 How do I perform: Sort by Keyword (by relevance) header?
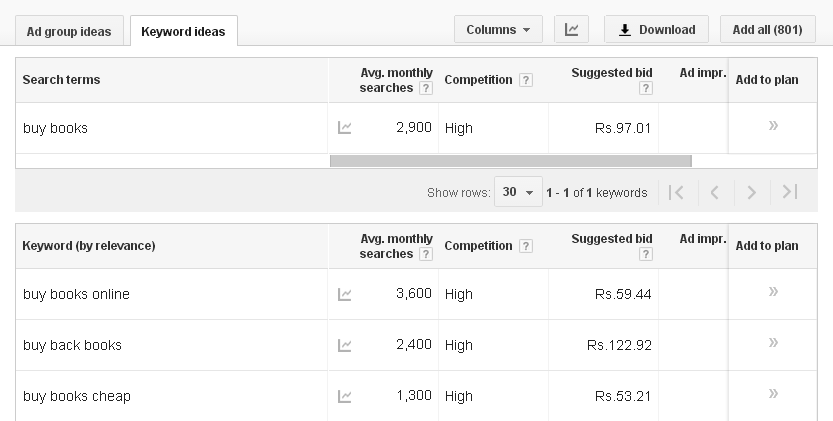coord(88,246)
